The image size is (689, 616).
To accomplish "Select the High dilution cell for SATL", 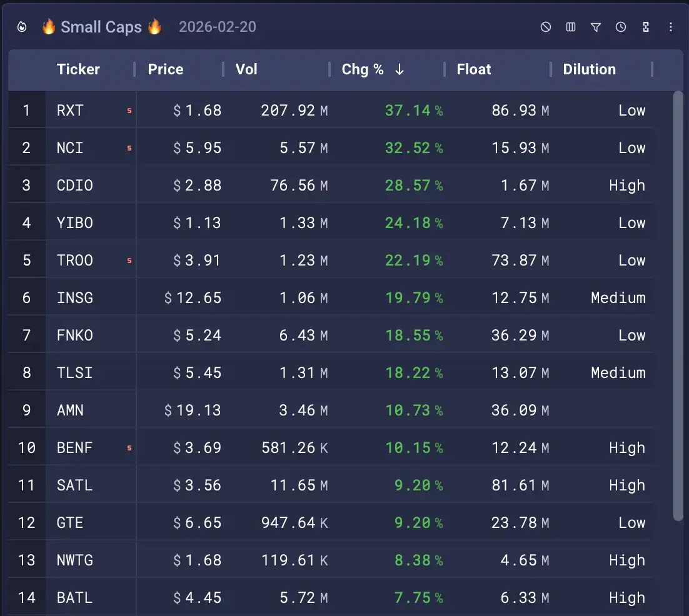I will [626, 485].
